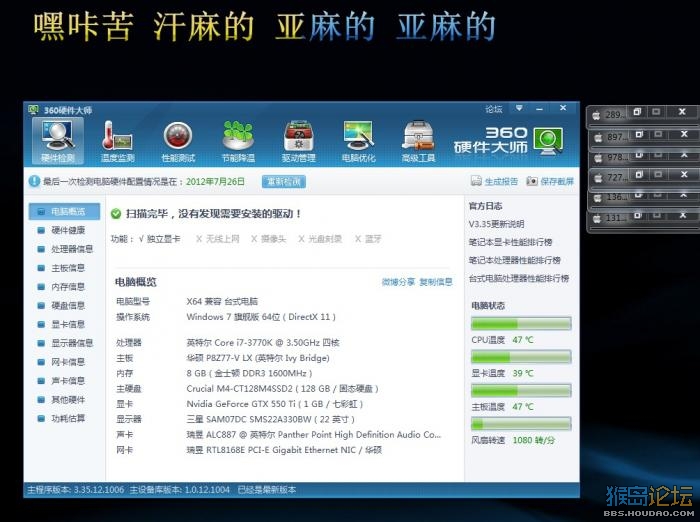Click the 360硬件大师 logo icon
This screenshot has height=522, width=700.
(548, 140)
